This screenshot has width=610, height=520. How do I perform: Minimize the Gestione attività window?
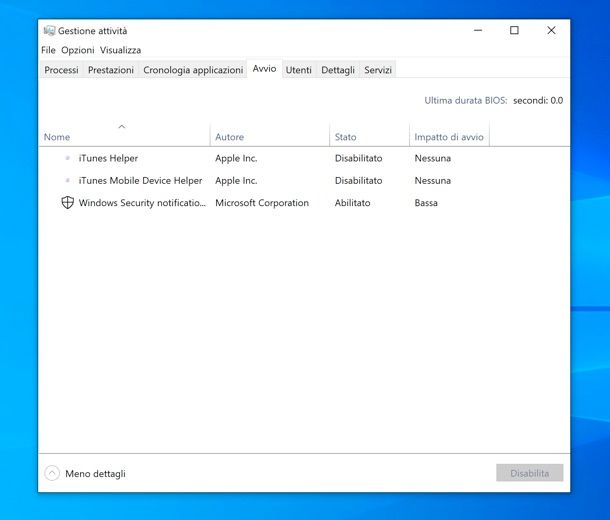(478, 30)
